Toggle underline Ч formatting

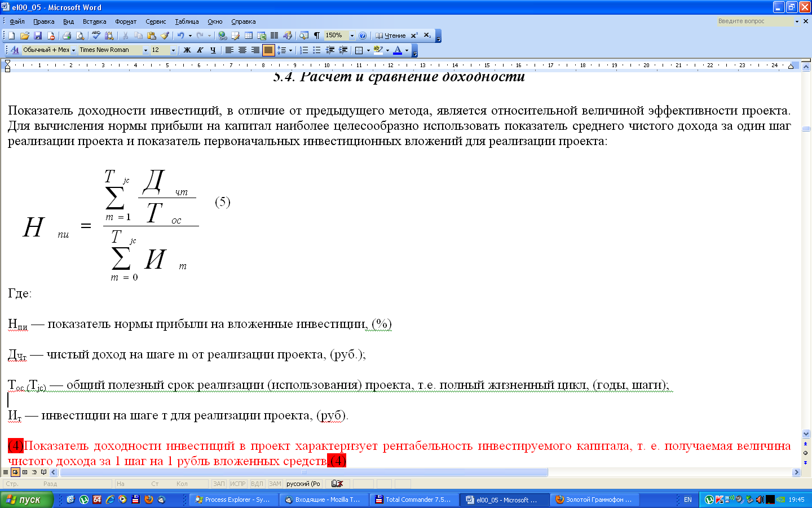click(x=213, y=50)
